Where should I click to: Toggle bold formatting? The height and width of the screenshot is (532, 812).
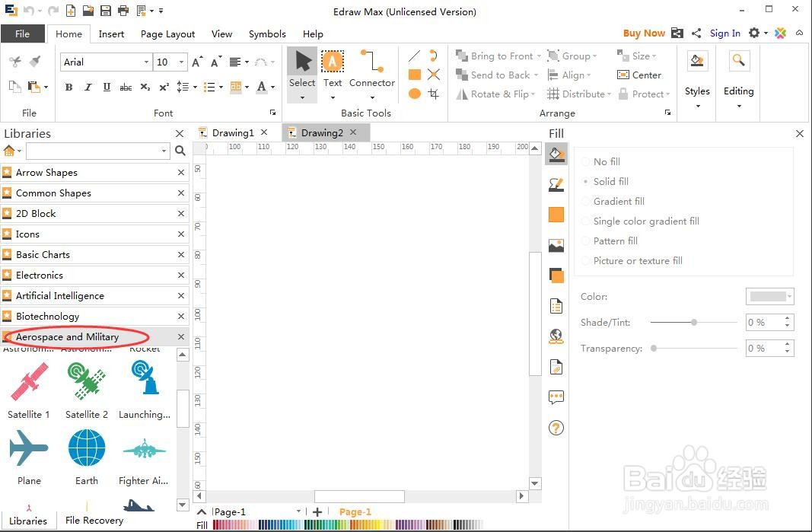tap(68, 87)
